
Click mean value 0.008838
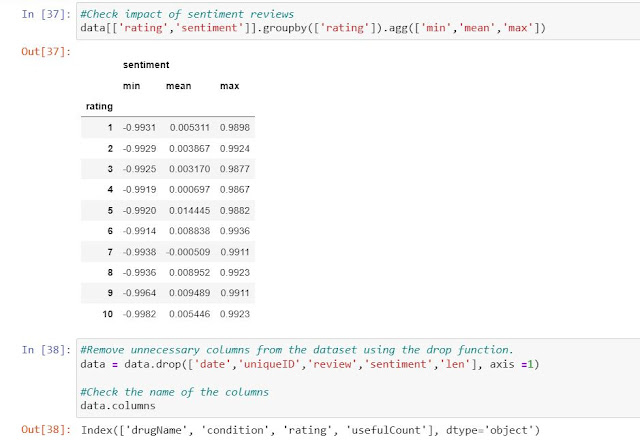[189, 231]
